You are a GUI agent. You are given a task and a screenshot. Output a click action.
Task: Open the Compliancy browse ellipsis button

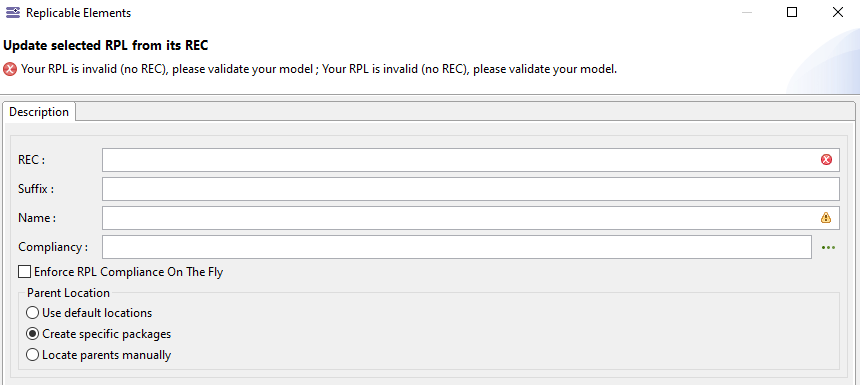click(x=828, y=247)
